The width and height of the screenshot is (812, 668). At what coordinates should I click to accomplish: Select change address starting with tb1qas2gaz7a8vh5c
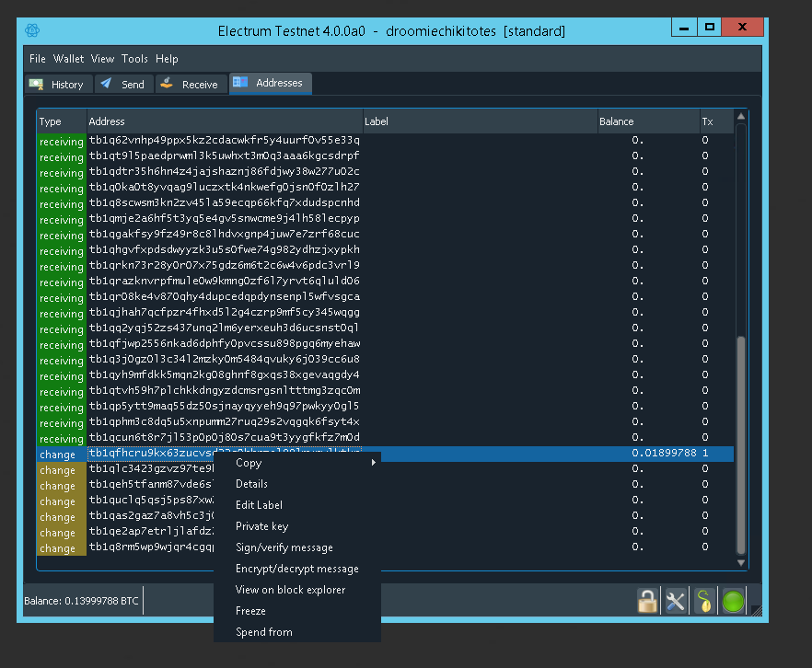pos(151,516)
